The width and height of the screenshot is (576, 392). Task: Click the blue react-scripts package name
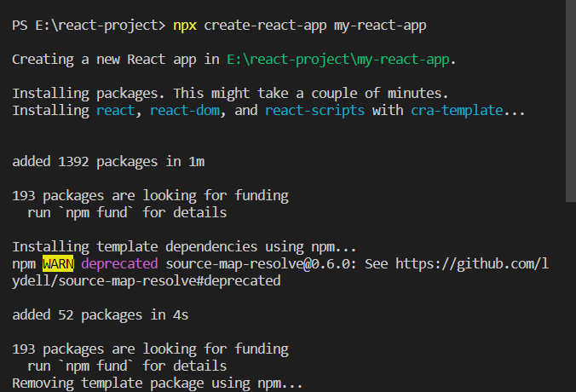(314, 111)
